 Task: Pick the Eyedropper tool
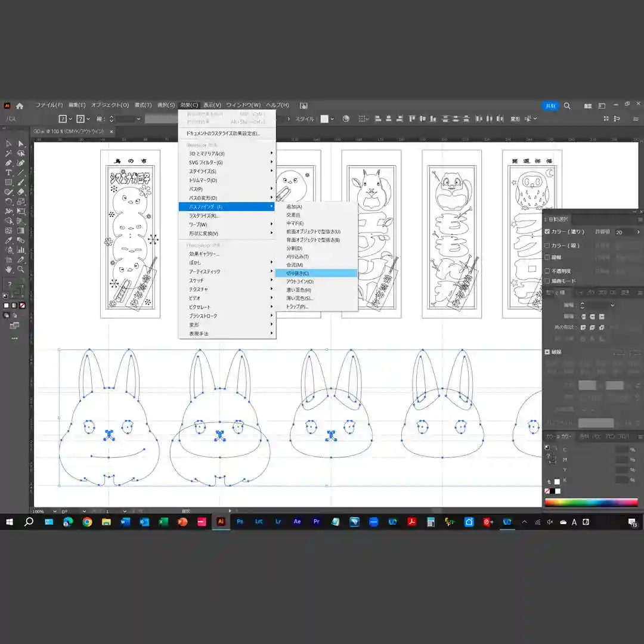8,240
